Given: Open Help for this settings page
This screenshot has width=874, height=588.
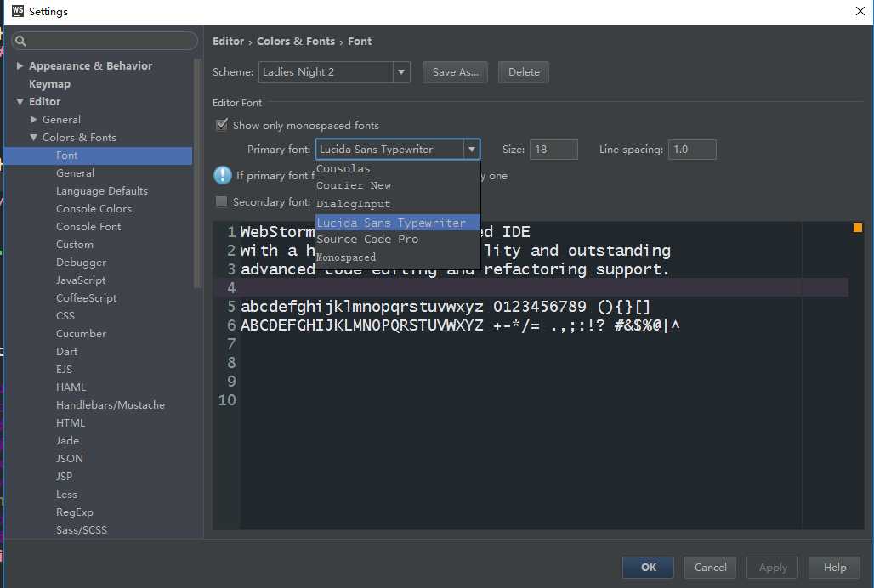Looking at the screenshot, I should (x=834, y=567).
